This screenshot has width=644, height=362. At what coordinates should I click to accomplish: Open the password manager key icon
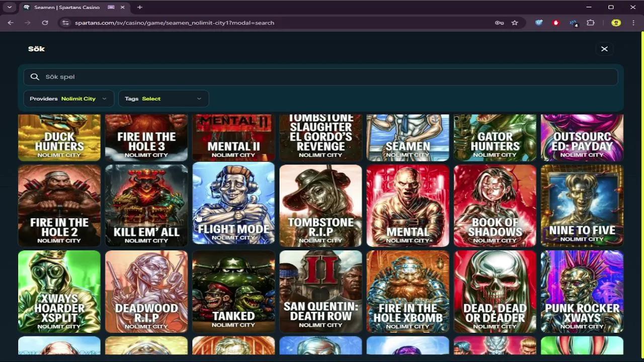tap(499, 23)
